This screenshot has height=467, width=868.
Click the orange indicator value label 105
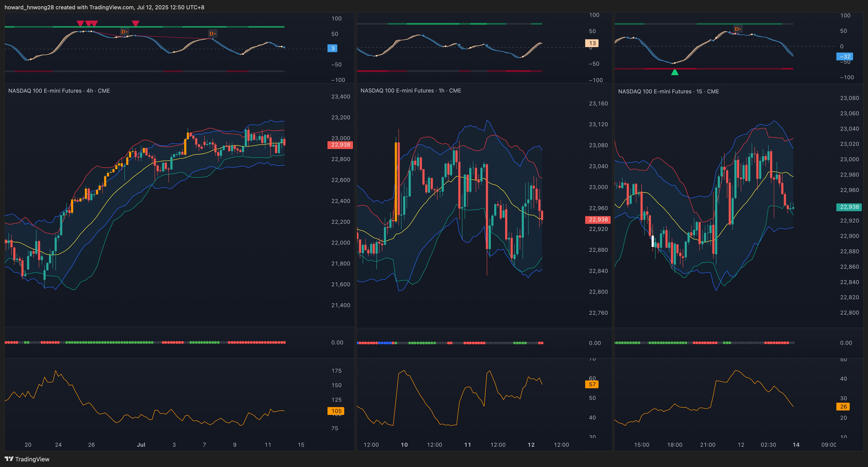(336, 411)
